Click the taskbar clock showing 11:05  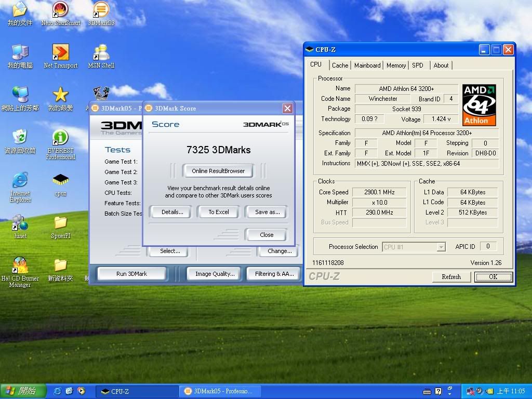click(511, 391)
